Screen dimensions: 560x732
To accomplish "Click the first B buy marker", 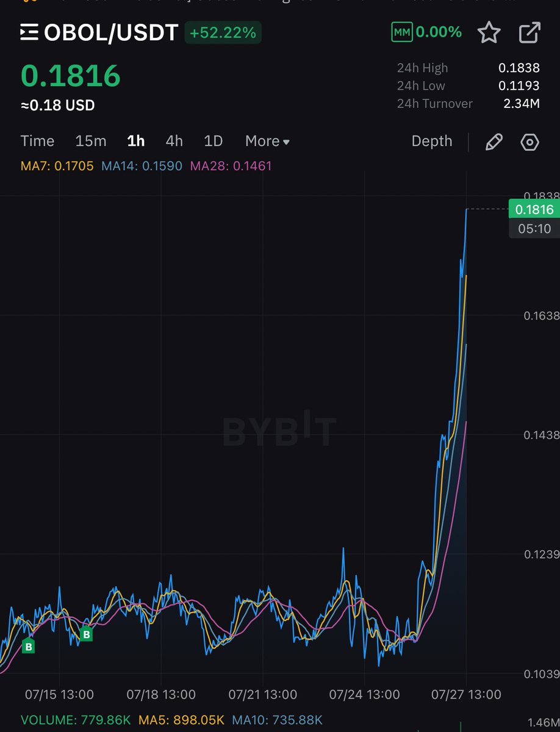I will 28,646.
